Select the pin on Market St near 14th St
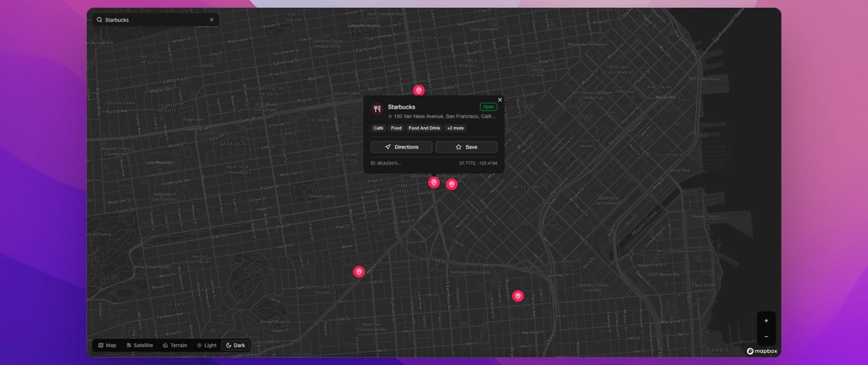868x365 pixels. pos(358,272)
